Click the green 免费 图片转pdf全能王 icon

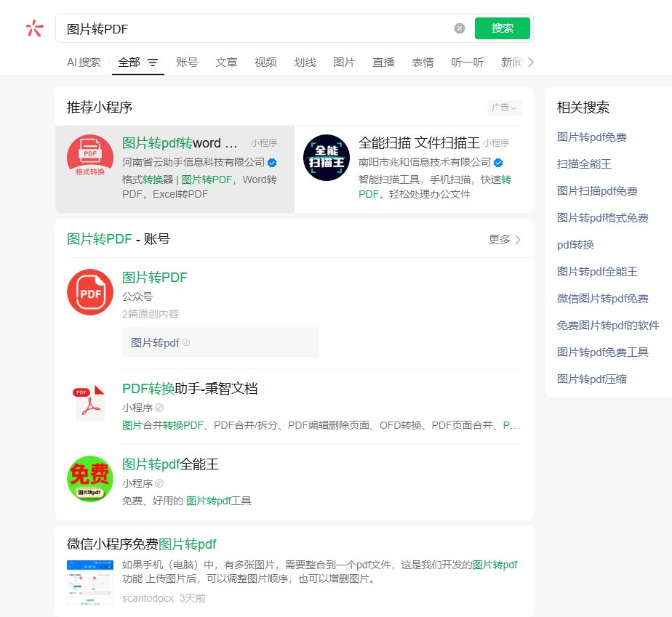pyautogui.click(x=90, y=479)
